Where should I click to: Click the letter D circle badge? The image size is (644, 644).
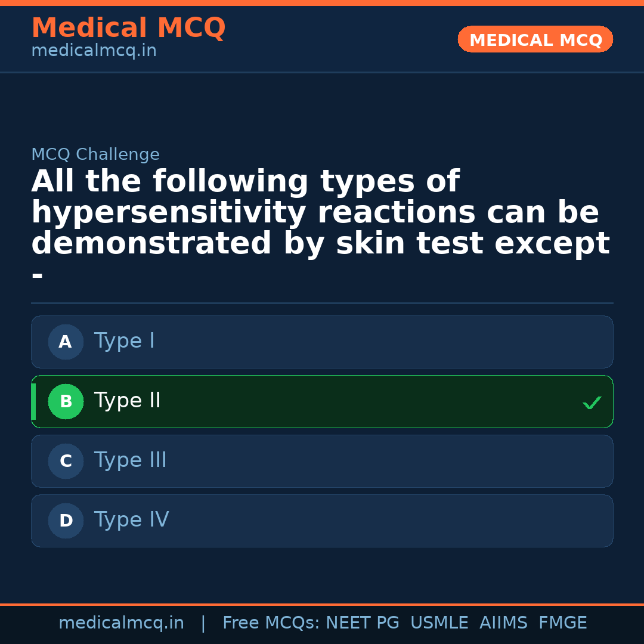(66, 521)
